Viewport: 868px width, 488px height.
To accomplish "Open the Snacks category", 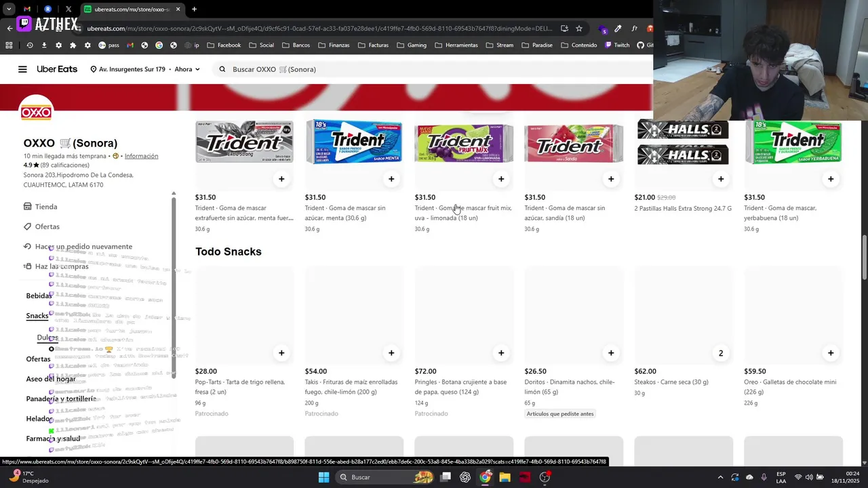I will pyautogui.click(x=37, y=316).
